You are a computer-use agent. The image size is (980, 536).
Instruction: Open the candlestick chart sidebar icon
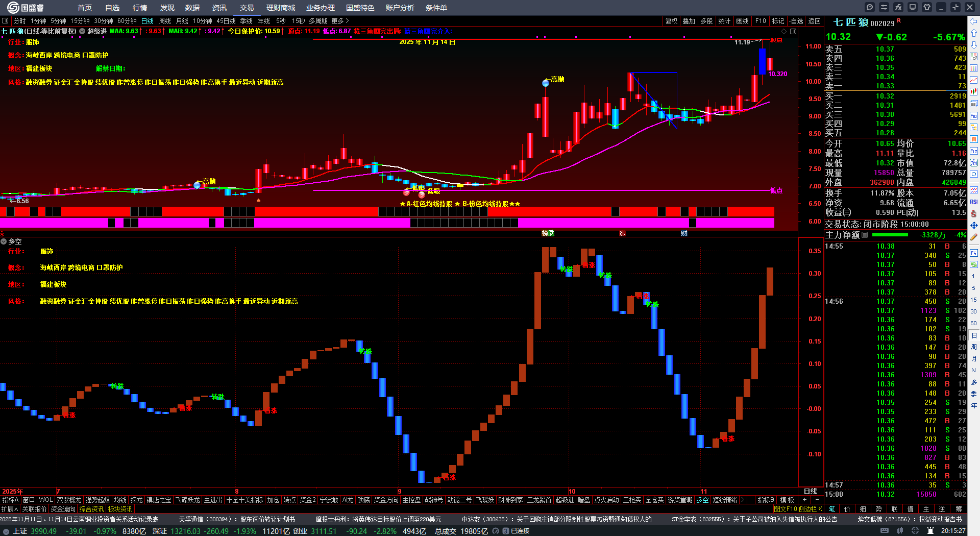974,92
